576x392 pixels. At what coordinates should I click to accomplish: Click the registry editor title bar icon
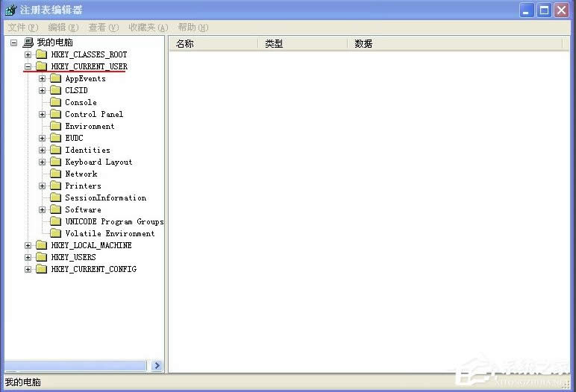(10, 10)
